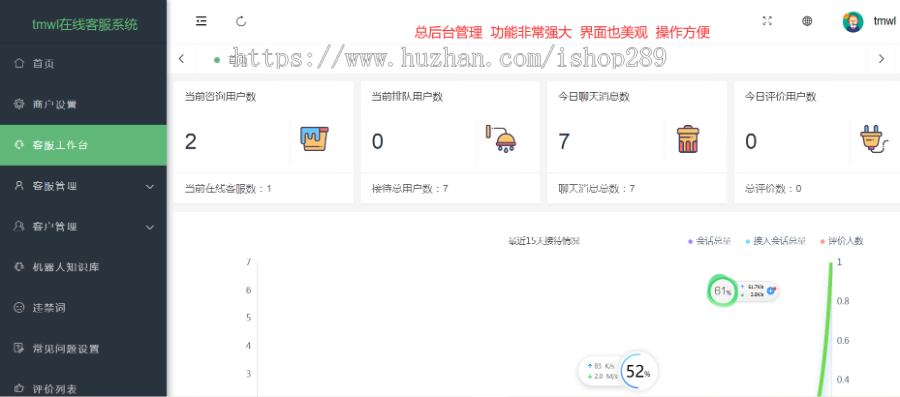
Task: Click the refresh page icon
Action: pos(241,21)
